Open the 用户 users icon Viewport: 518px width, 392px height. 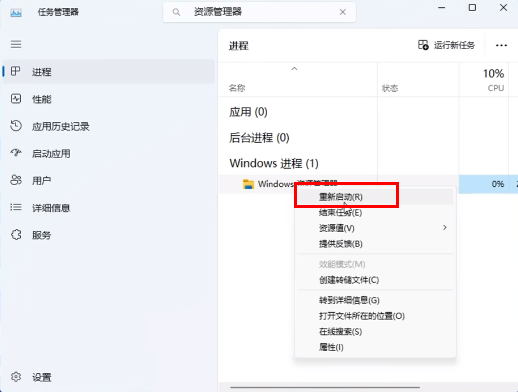[x=16, y=180]
